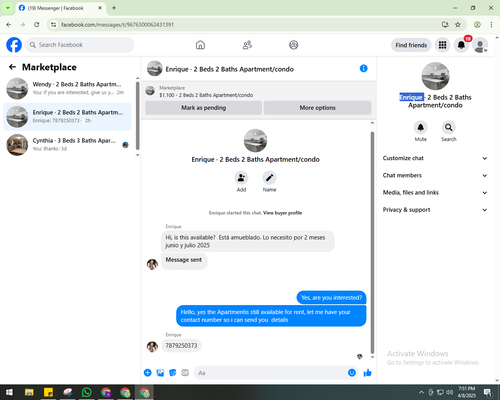The height and width of the screenshot is (400, 500).
Task: Open the Friends icon in top navigation
Action: (x=247, y=45)
